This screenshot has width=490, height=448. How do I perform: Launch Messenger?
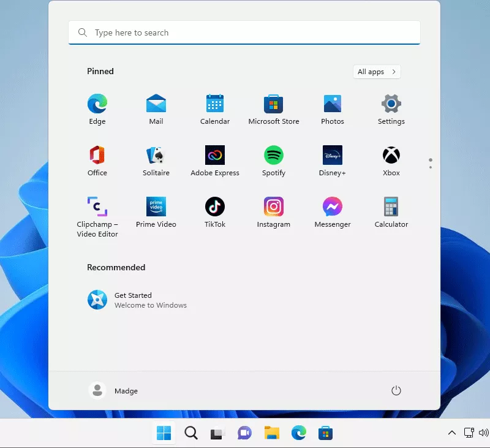[x=332, y=207]
